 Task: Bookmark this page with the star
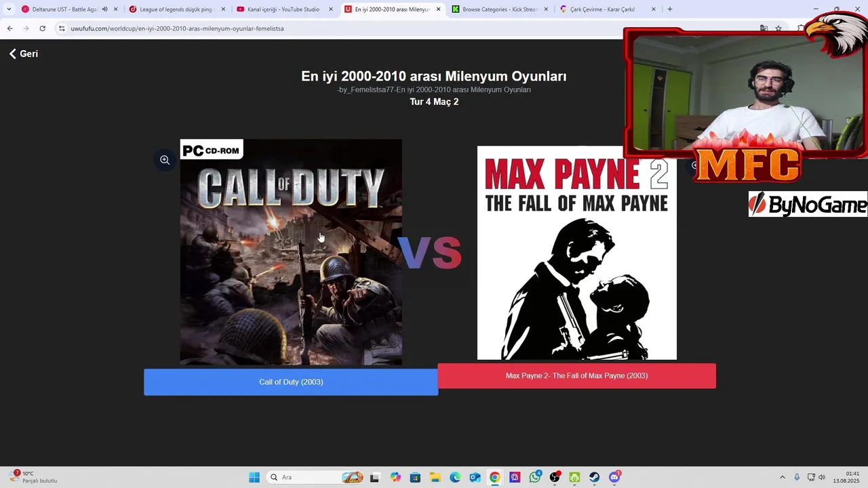(778, 28)
